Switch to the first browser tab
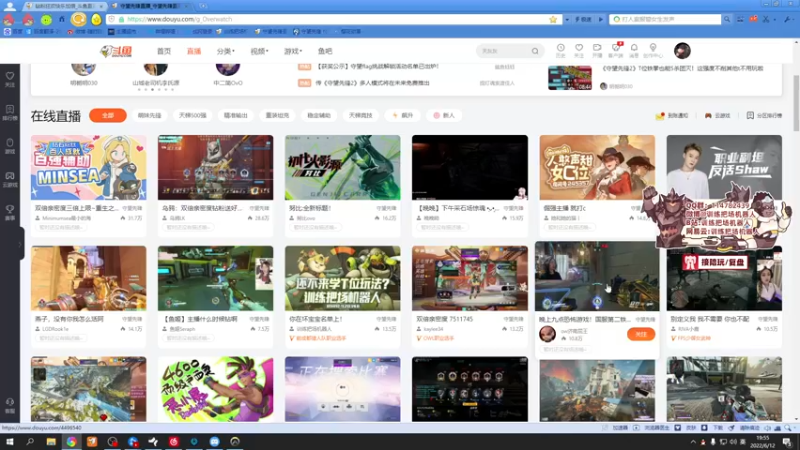 (63, 6)
